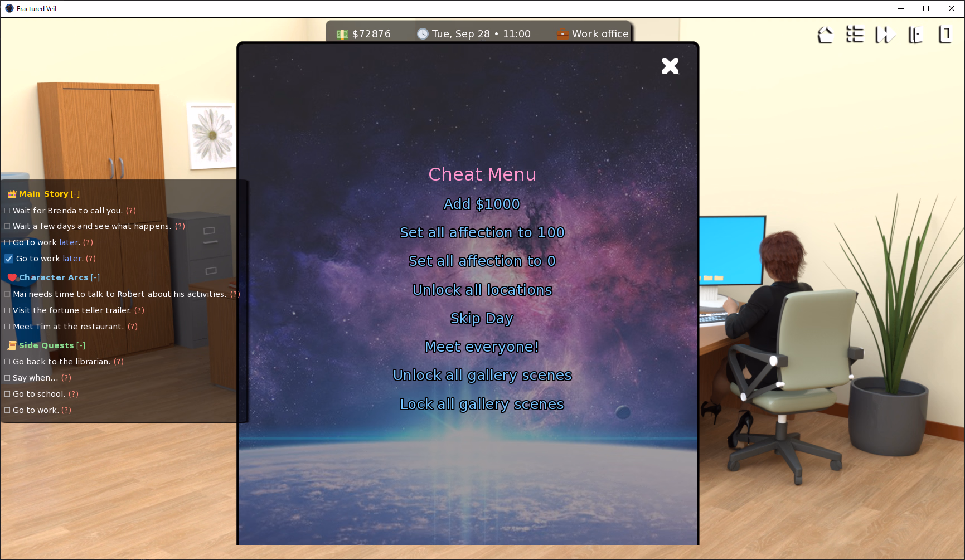Image resolution: width=965 pixels, height=560 pixels.
Task: Uncheck the checked 'Go to work later' checkbox
Action: tap(9, 259)
